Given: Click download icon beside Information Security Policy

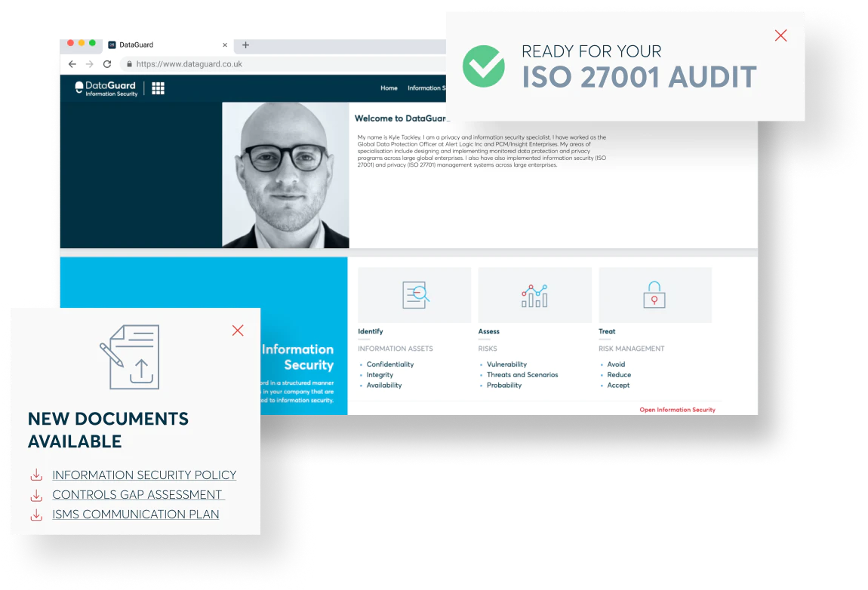Looking at the screenshot, I should 36,475.
